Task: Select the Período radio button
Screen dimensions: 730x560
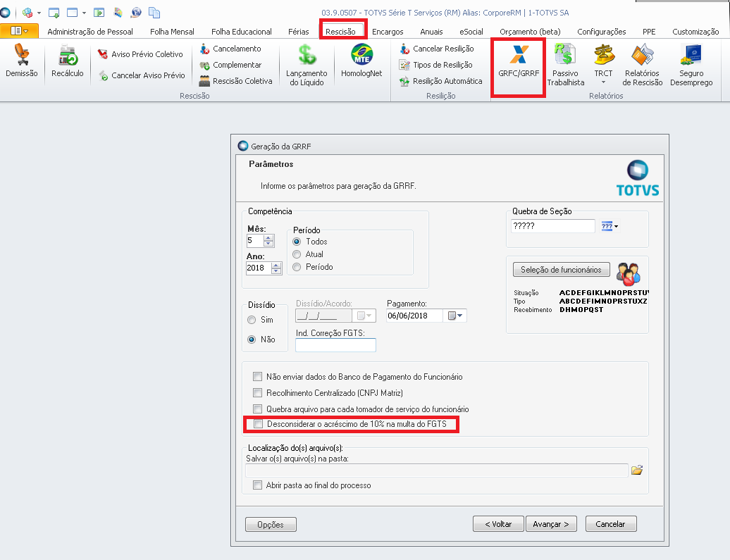Action: coord(297,267)
